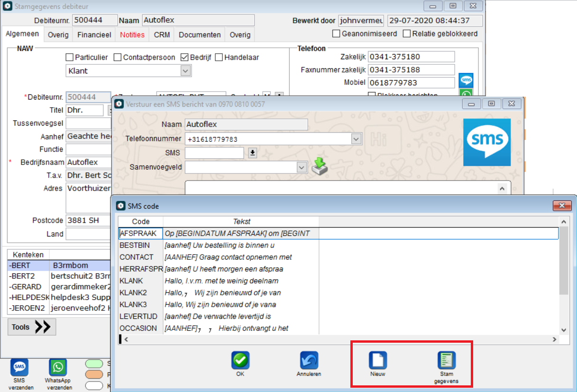
Task: Select the -HELPDESK row in Kenteken list
Action: click(59, 298)
